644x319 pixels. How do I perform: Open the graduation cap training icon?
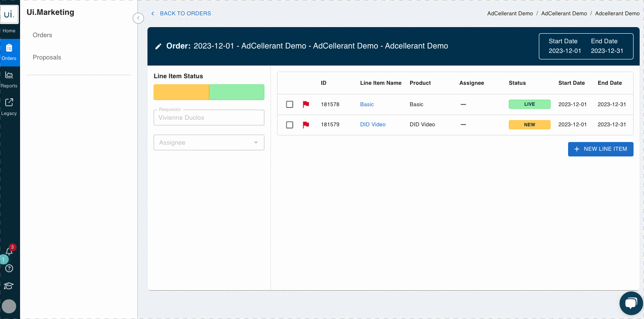[x=9, y=286]
